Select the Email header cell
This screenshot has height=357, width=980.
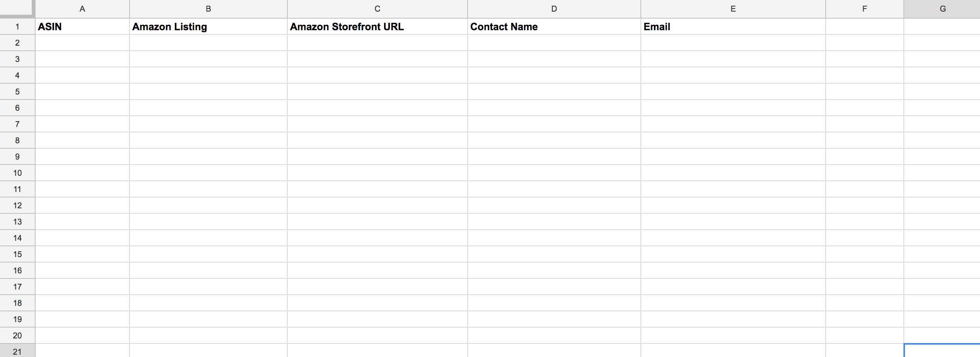pos(733,27)
